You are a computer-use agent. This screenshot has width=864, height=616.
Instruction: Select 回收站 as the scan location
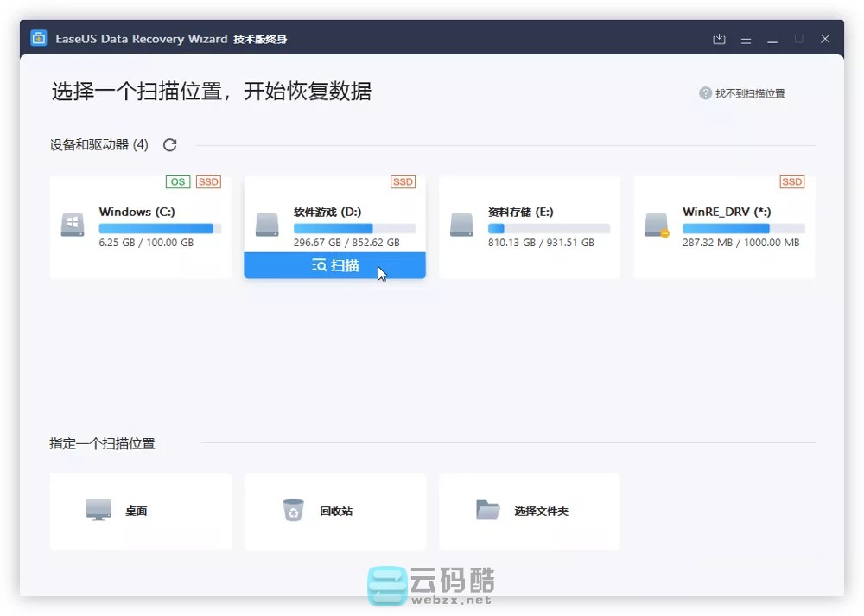tap(335, 511)
